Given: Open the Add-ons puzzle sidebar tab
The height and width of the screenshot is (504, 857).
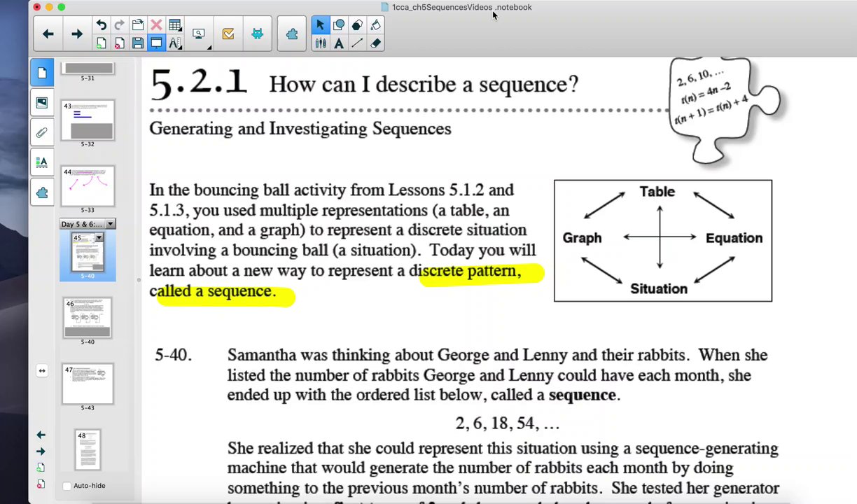Looking at the screenshot, I should 42,193.
